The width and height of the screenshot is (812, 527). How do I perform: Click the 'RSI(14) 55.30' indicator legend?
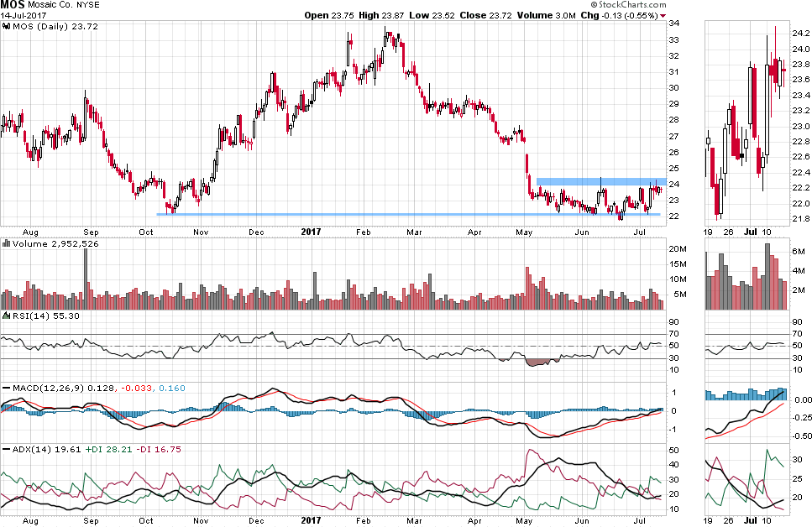46,316
